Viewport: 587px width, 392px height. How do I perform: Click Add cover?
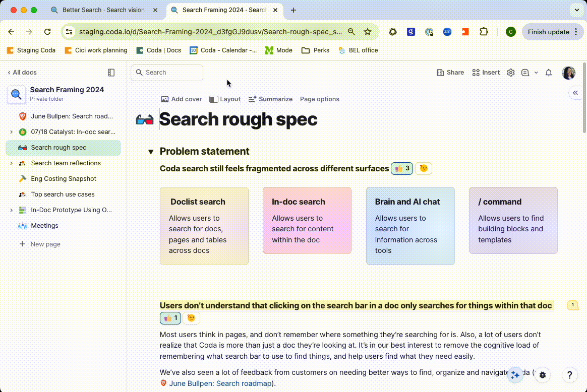pos(181,99)
